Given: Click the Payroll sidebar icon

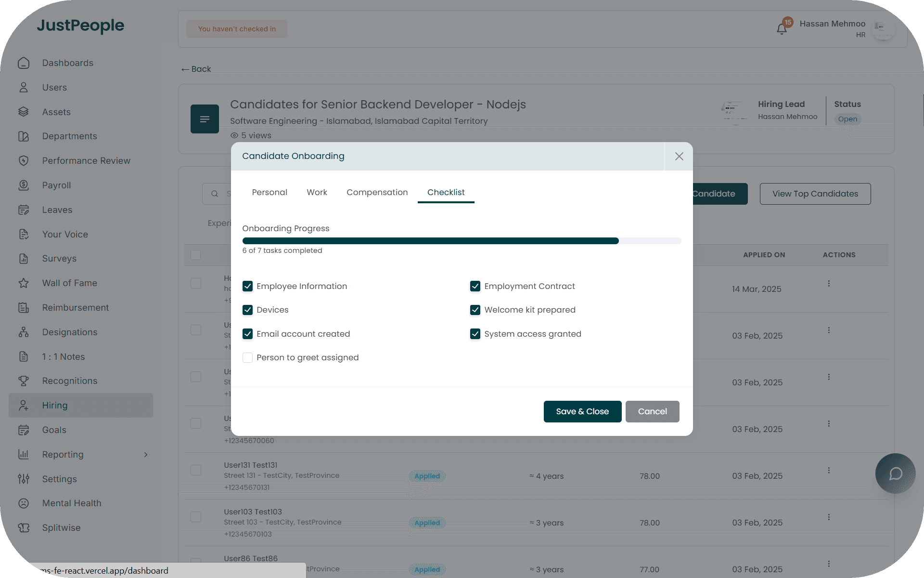Looking at the screenshot, I should (x=24, y=185).
